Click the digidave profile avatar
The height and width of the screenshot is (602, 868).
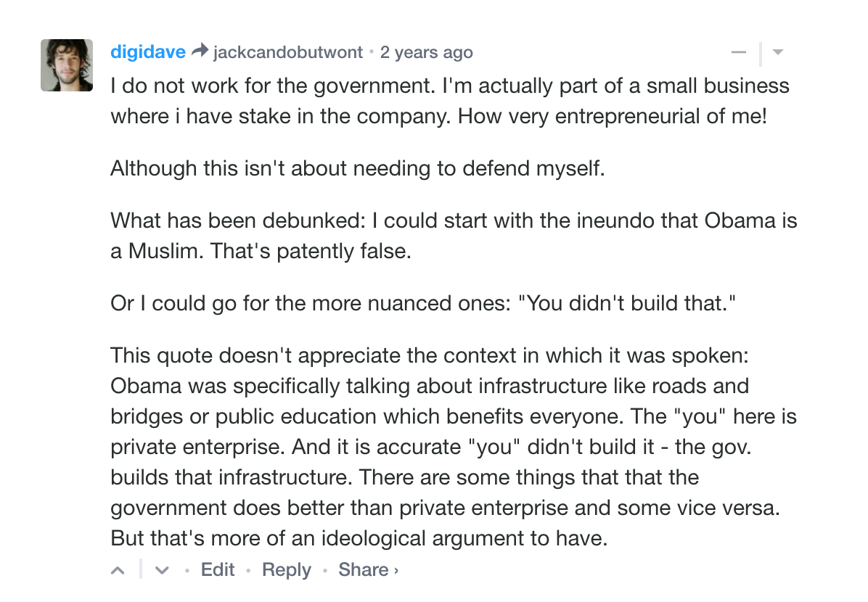click(x=67, y=65)
